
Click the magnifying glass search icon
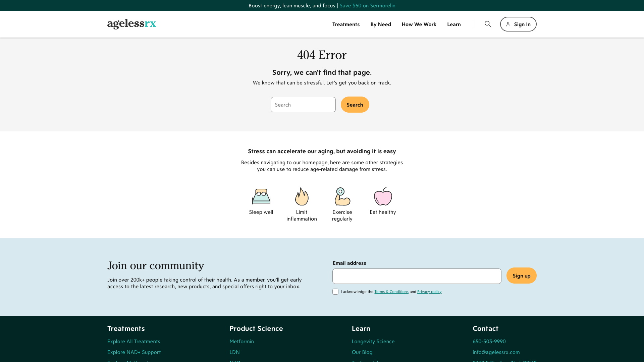point(488,24)
